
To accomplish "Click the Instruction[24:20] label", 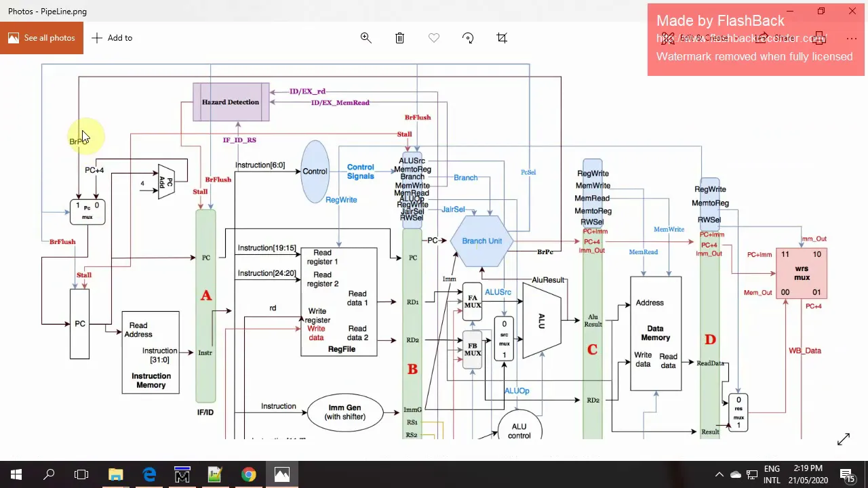I will (267, 273).
